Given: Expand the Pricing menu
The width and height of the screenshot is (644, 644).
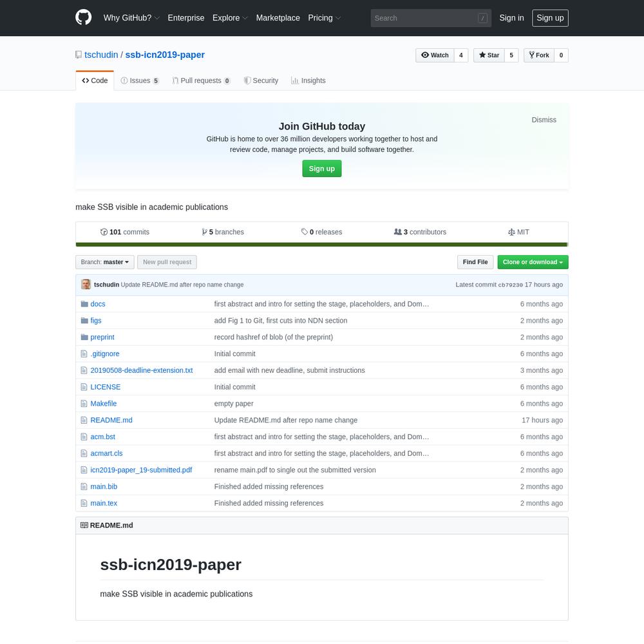Looking at the screenshot, I should tap(325, 18).
